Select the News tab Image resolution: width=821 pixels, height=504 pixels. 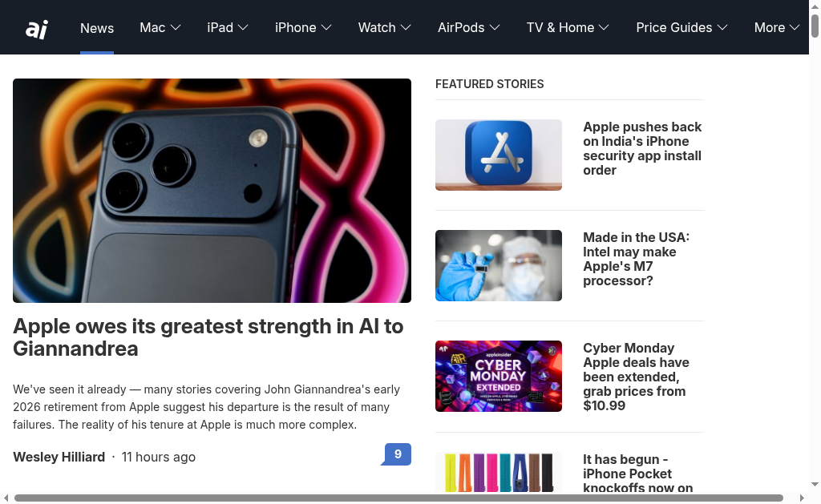[97, 28]
